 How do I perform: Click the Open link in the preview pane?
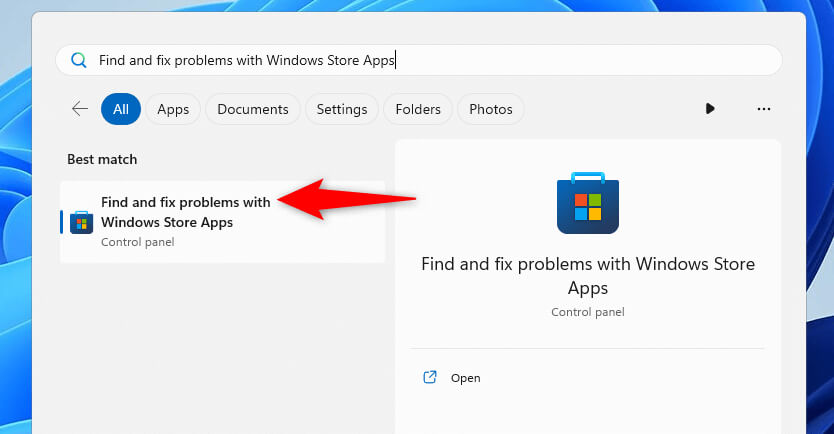click(x=465, y=378)
